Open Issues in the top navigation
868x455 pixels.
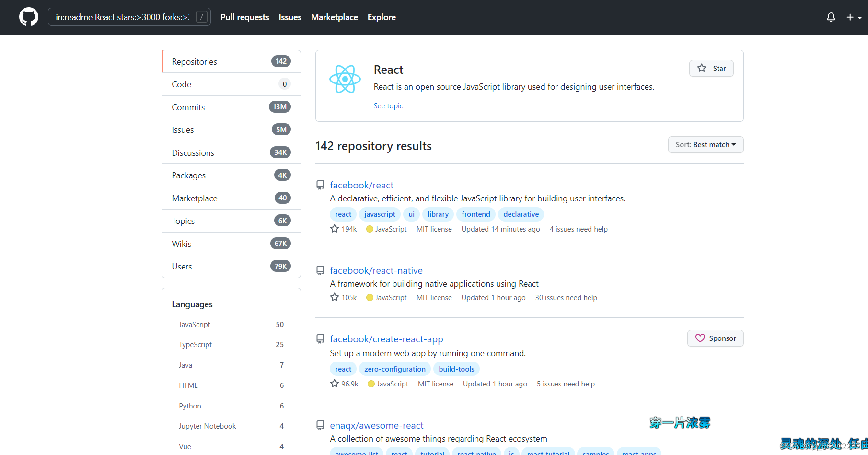[290, 17]
